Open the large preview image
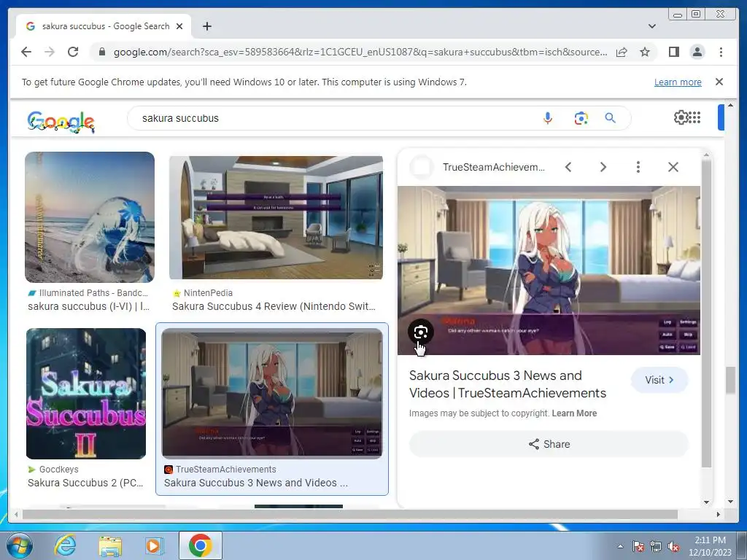The image size is (747, 560). (x=549, y=270)
